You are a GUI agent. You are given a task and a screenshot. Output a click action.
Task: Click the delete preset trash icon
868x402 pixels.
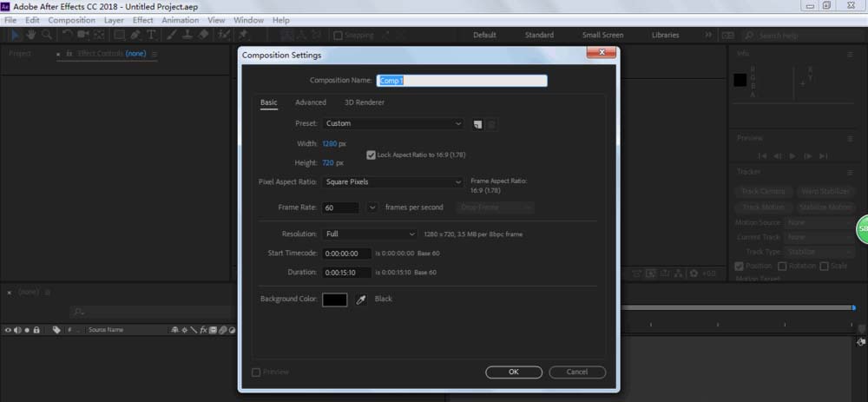click(491, 124)
